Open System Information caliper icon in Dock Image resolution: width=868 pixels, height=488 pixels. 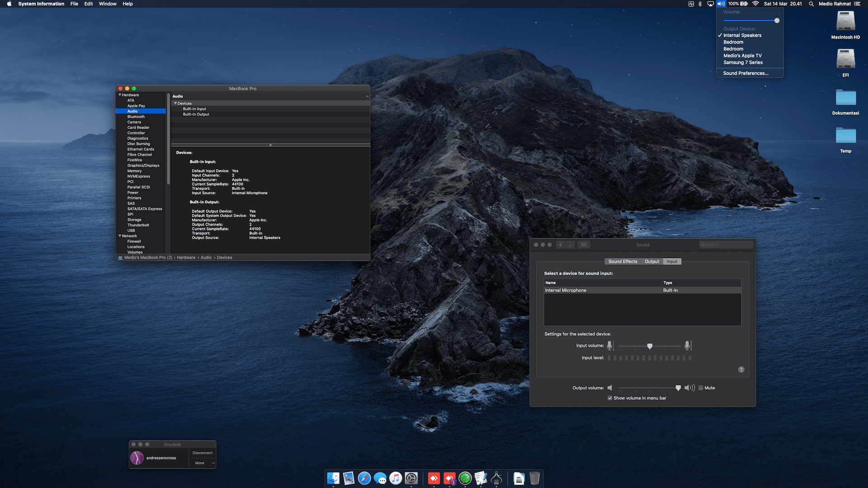coord(496,478)
